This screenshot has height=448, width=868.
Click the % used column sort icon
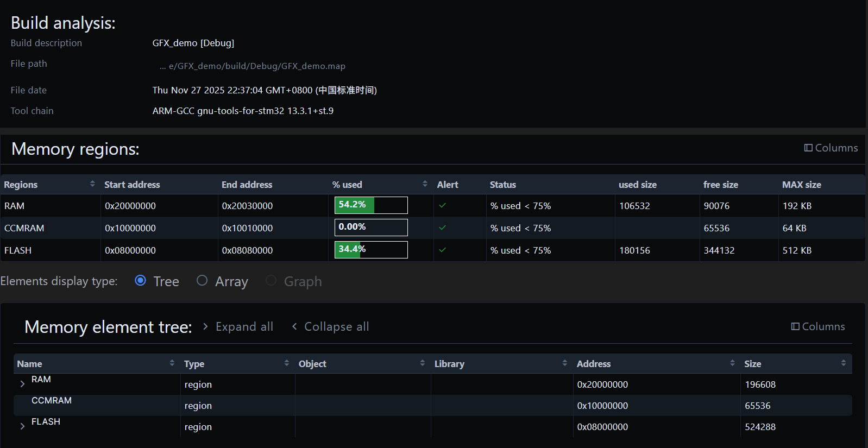coord(425,184)
